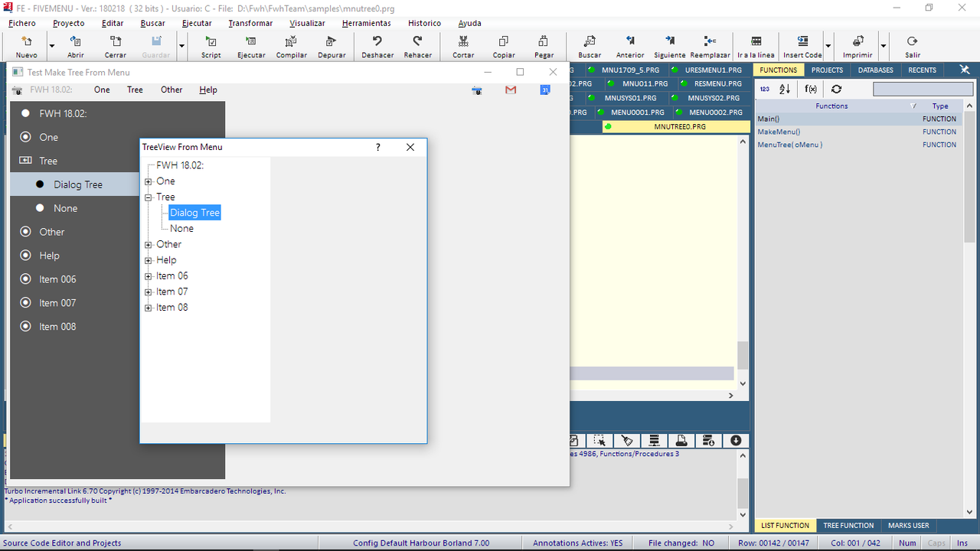The image size is (980, 551).
Task: Open the Proyecto menu
Action: (x=69, y=23)
